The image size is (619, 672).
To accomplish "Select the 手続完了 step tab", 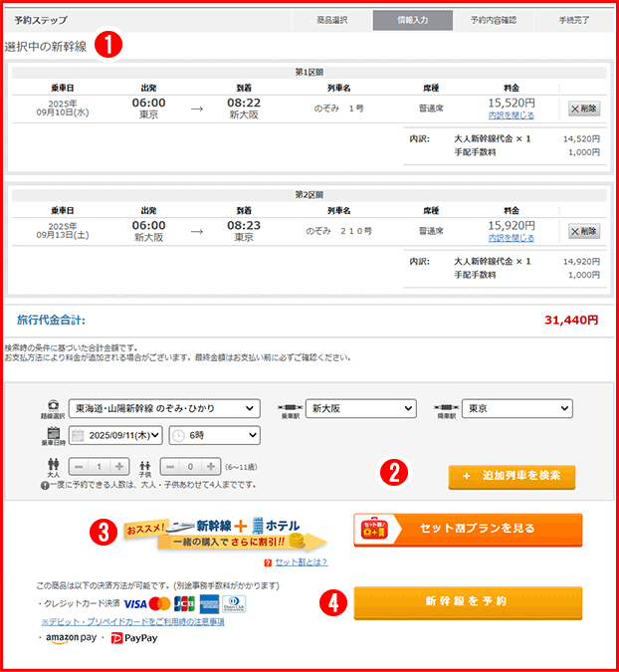I will point(574,20).
